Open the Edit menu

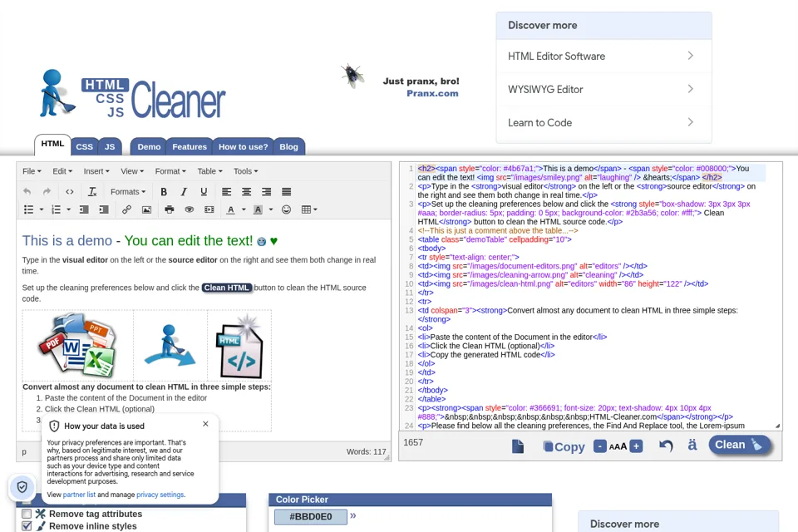(x=62, y=171)
